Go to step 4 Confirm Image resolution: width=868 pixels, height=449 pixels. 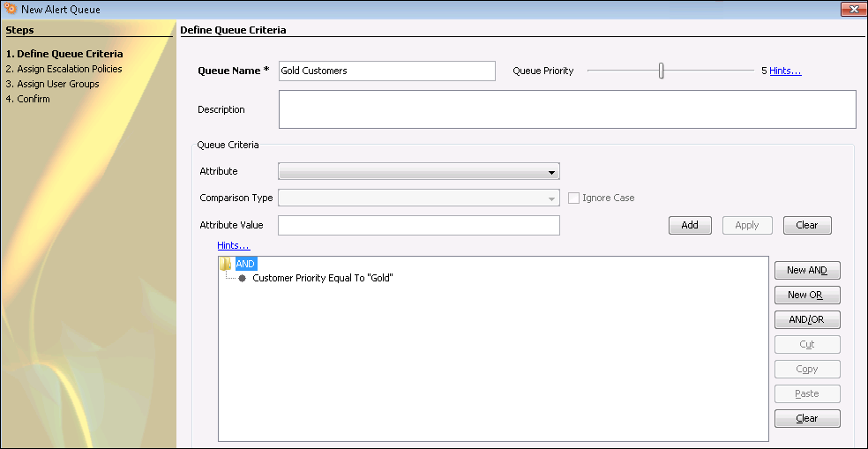pyautogui.click(x=27, y=99)
